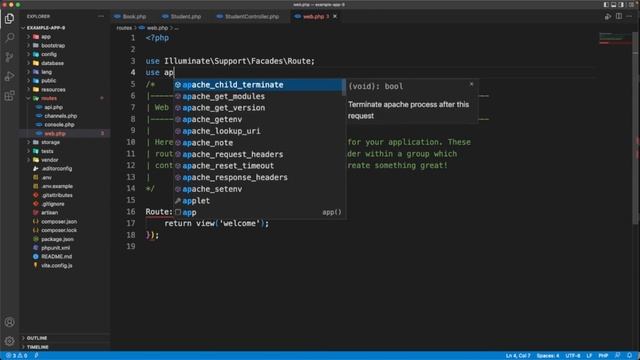Click the run file icon in editor toolbar
The width and height of the screenshot is (640, 360).
pyautogui.click(x=608, y=16)
